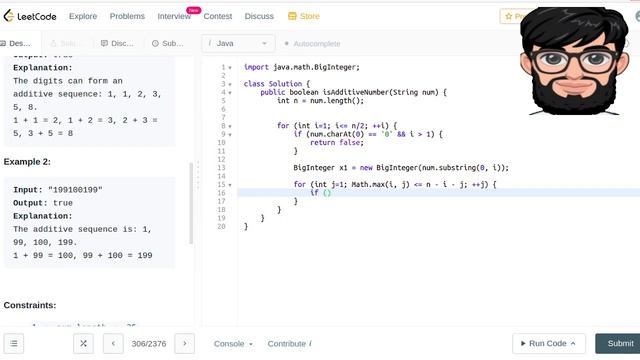640x360 pixels.
Task: Click the LeetCode logo
Action: (x=30, y=16)
